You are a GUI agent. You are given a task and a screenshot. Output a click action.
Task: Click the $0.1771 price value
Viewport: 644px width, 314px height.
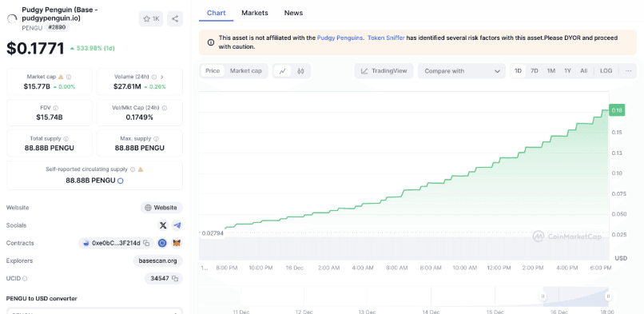[x=35, y=49]
